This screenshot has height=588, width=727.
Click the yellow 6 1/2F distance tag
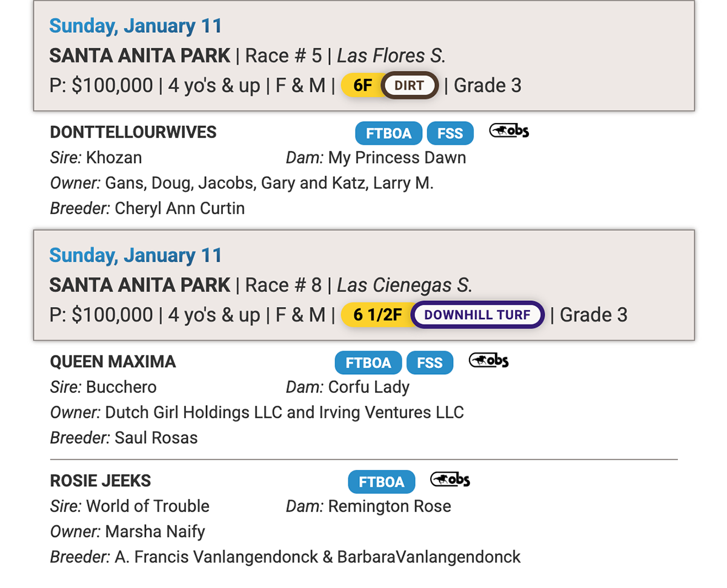tap(377, 315)
